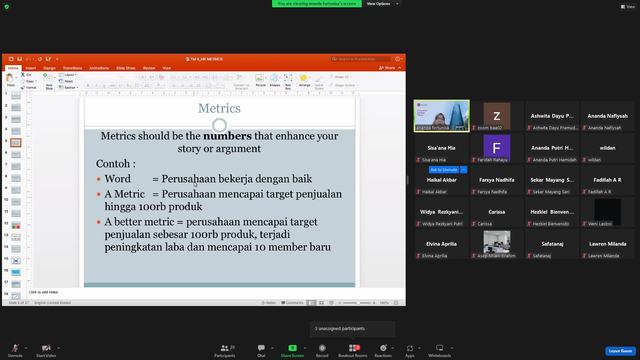Select slide 16 thumbnail in slide panel
The image size is (640, 360).
click(16, 272)
